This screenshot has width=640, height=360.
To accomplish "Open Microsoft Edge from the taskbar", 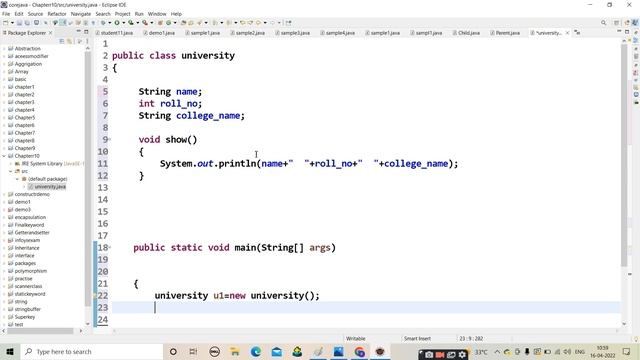I will (x=256, y=351).
